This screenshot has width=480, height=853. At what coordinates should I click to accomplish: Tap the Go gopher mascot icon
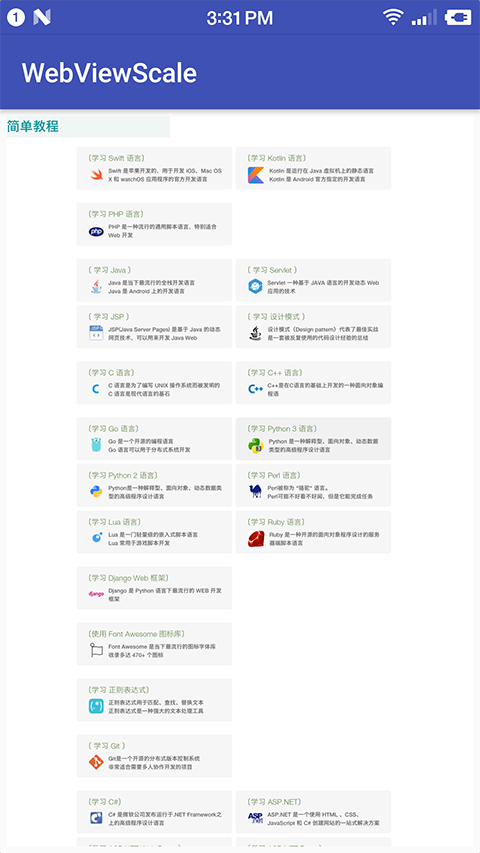tap(96, 445)
